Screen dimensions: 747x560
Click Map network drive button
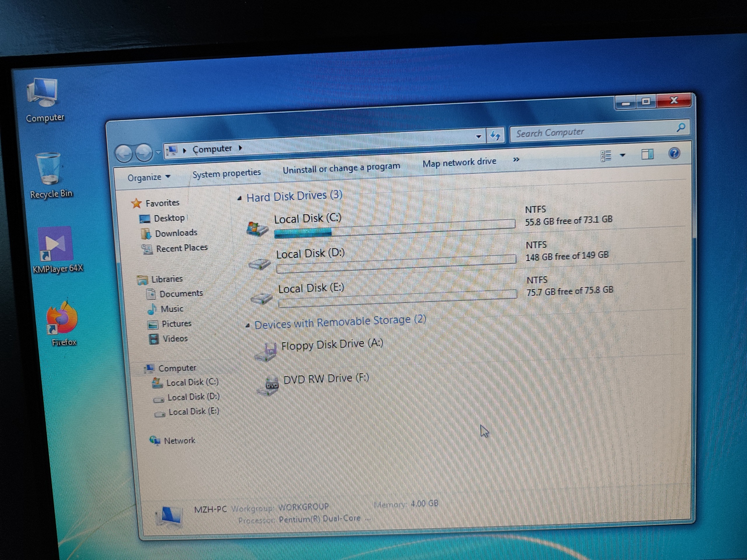459,163
